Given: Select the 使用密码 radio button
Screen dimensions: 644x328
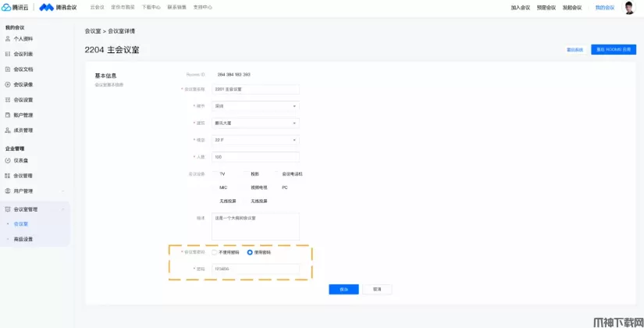Looking at the screenshot, I should 250,252.
